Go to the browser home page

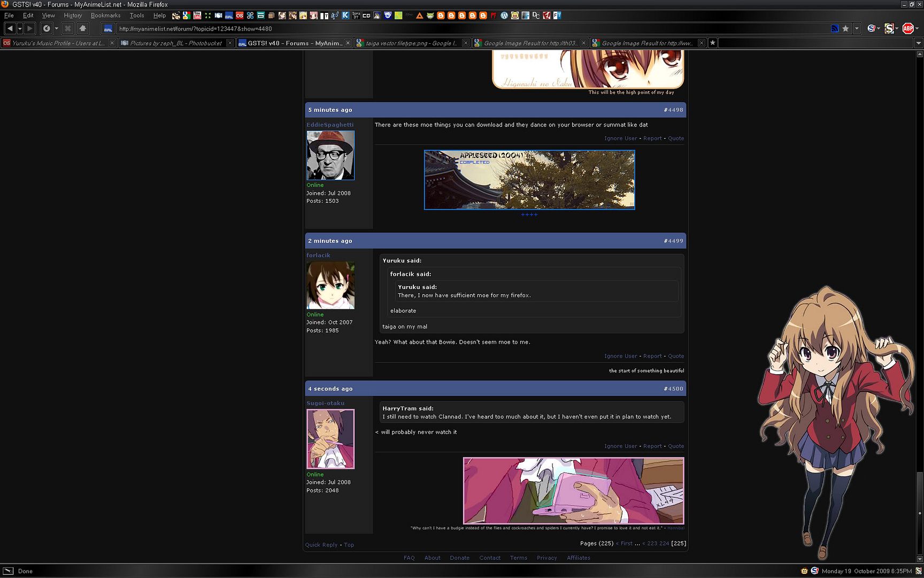click(83, 28)
